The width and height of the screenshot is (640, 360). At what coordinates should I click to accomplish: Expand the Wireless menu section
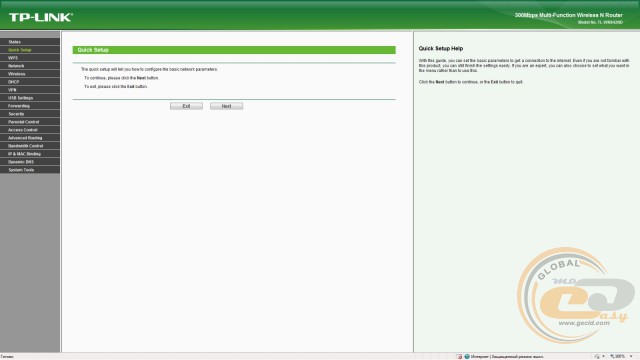click(30, 74)
